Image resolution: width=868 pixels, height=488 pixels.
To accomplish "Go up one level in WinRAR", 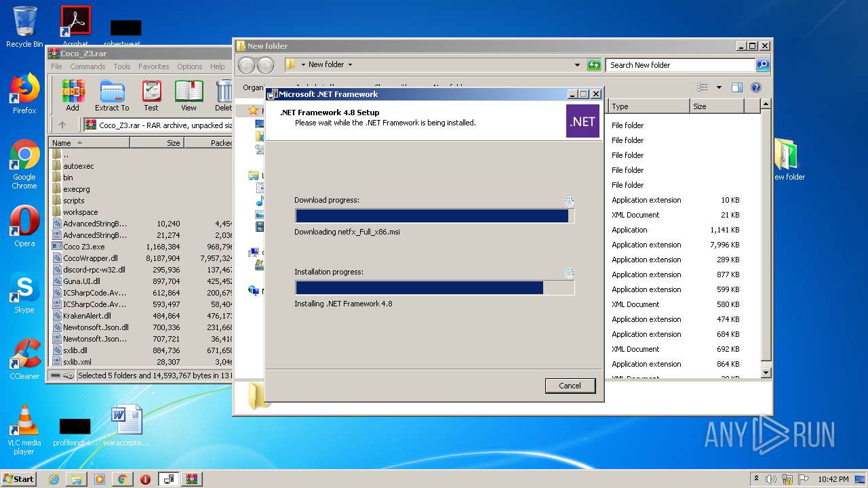I will point(62,125).
